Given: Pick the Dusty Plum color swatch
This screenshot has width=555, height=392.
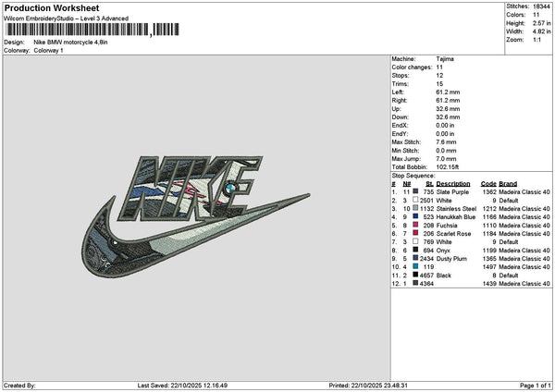Looking at the screenshot, I should point(415,258).
